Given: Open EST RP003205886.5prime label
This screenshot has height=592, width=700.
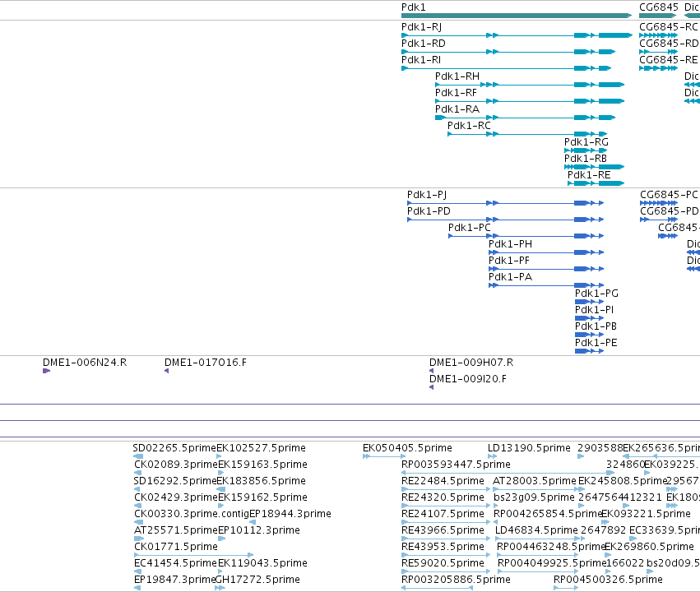Looking at the screenshot, I should click(x=456, y=580).
